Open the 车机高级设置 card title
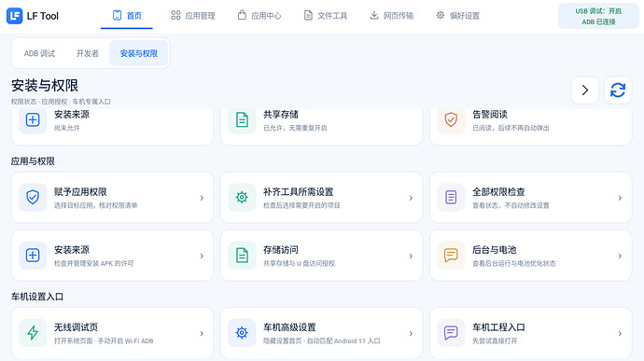 (x=289, y=327)
